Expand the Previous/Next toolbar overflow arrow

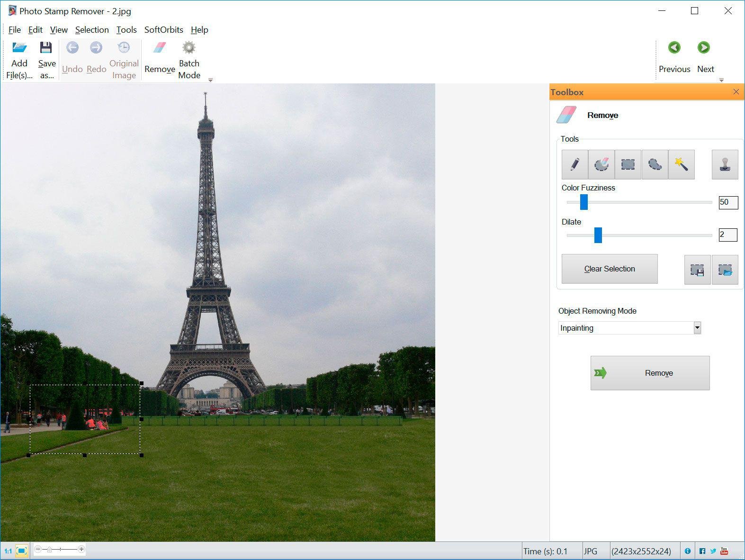[x=721, y=80]
